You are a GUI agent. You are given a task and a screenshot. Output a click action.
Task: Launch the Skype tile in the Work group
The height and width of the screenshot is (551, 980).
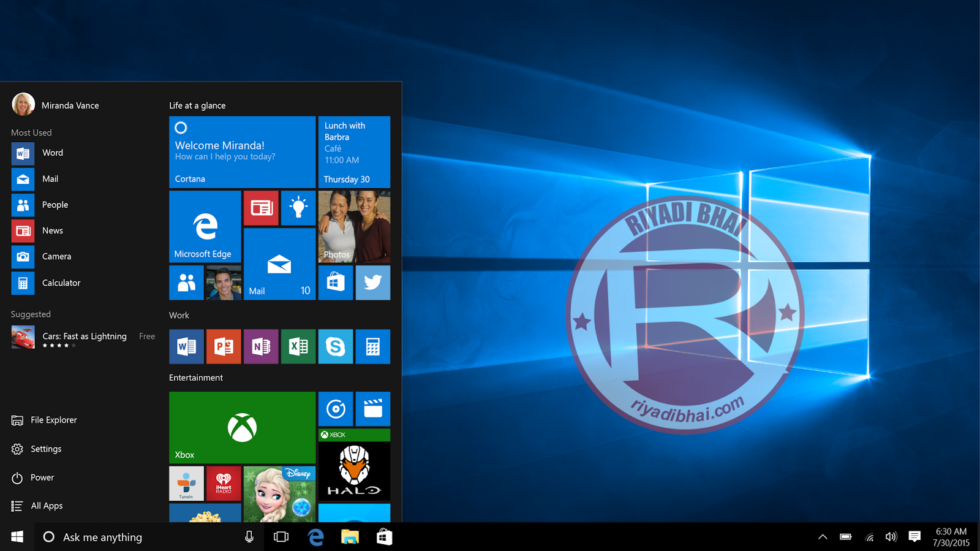coord(336,346)
